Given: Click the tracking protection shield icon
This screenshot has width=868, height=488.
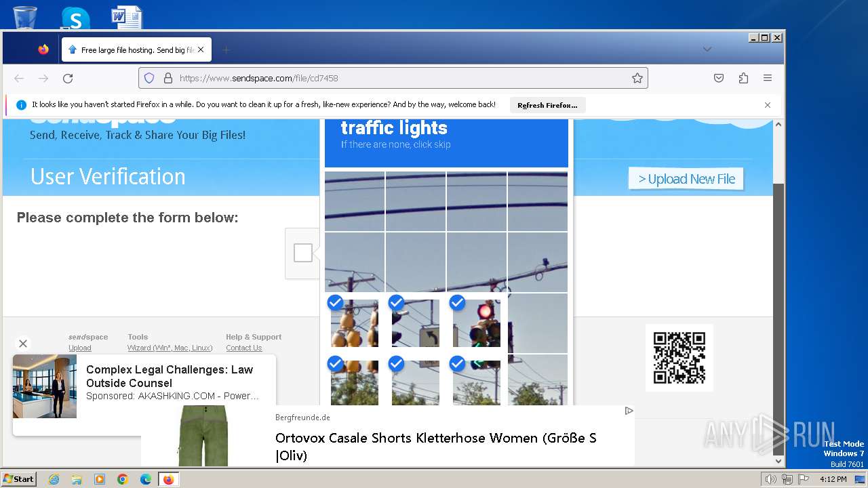Looking at the screenshot, I should [x=149, y=78].
